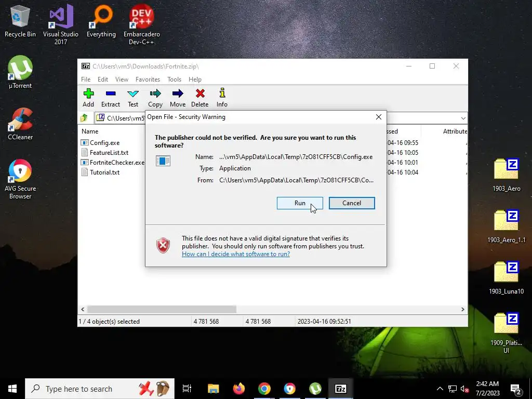532x399 pixels.
Task: Click the Info toolbar icon
Action: pyautogui.click(x=222, y=98)
